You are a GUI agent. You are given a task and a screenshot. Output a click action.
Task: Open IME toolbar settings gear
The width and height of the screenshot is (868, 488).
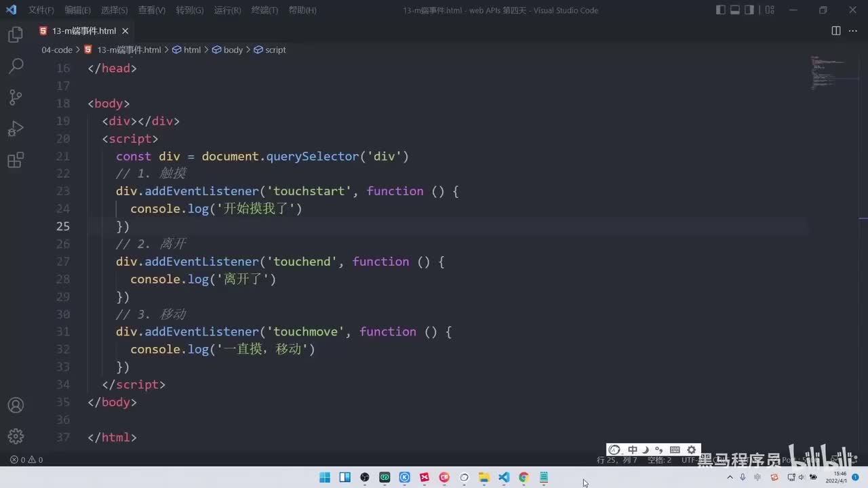(x=691, y=449)
